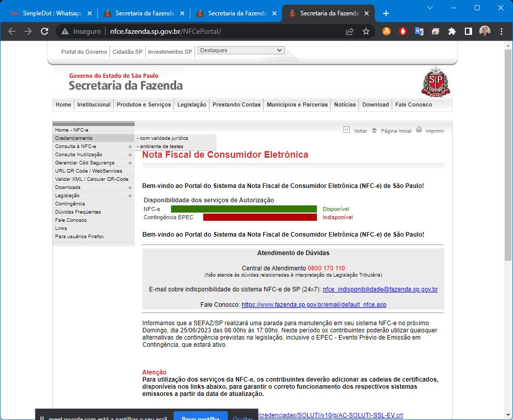Open the Destaques dropdown
513x420 pixels.
[x=241, y=50]
